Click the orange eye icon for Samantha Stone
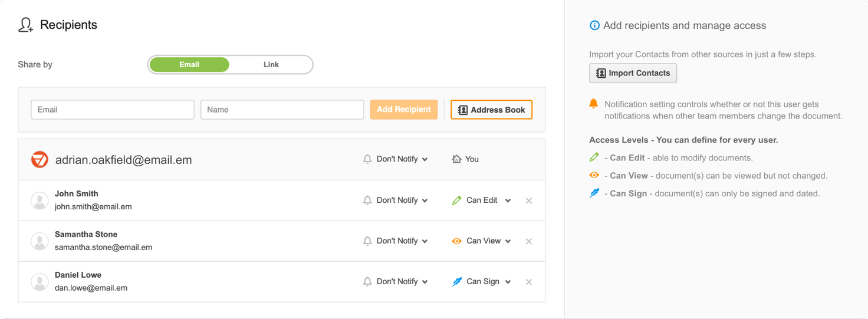 click(456, 241)
